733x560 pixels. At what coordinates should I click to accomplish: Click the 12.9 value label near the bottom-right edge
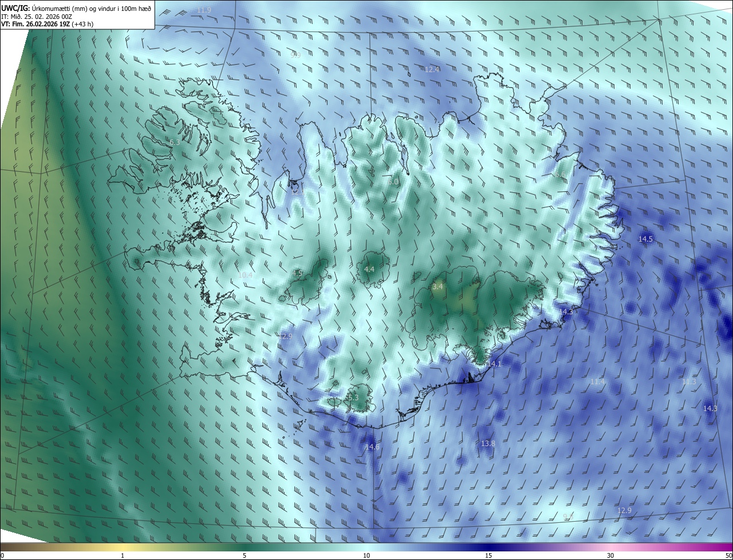[624, 510]
